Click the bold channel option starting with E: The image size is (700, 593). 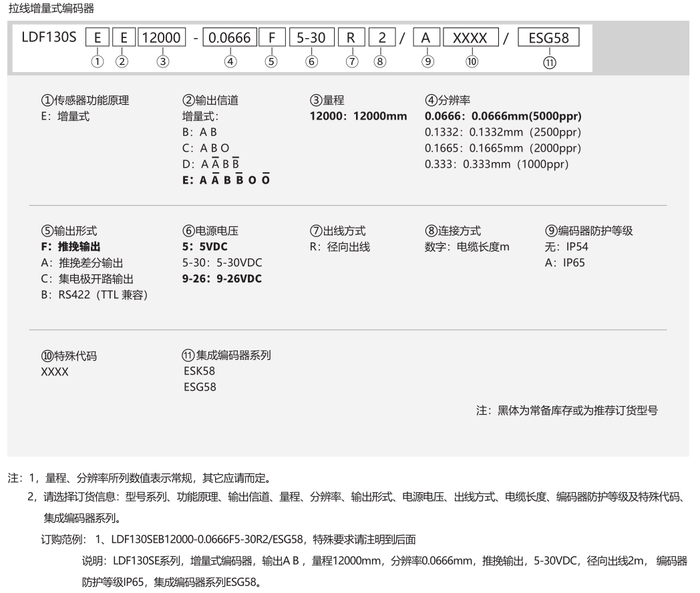pos(226,180)
